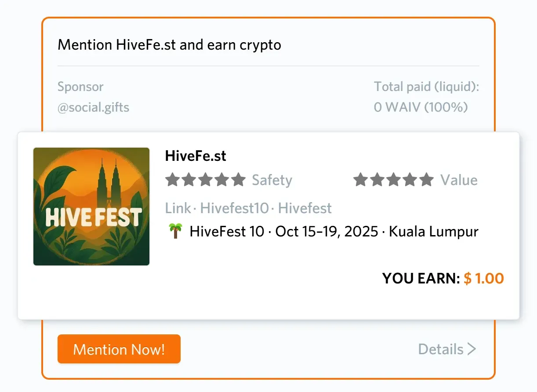Click the HiveFest logo thumbnail

(x=91, y=207)
